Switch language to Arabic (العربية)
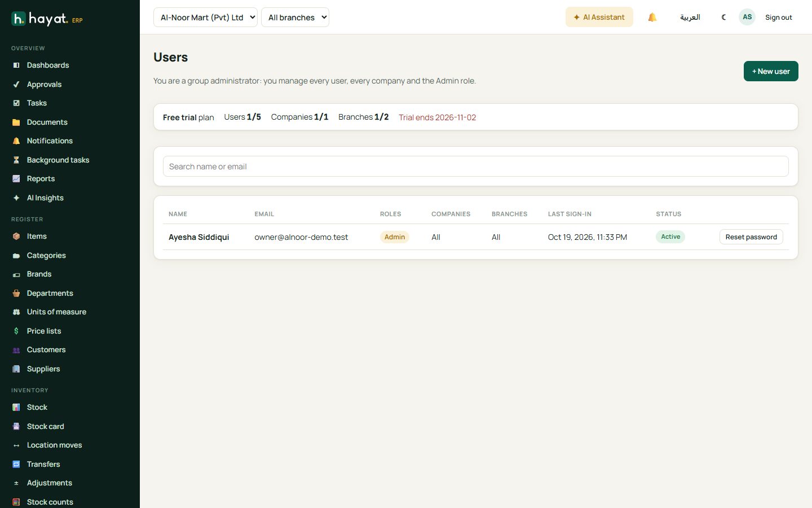The height and width of the screenshot is (508, 812). 690,17
